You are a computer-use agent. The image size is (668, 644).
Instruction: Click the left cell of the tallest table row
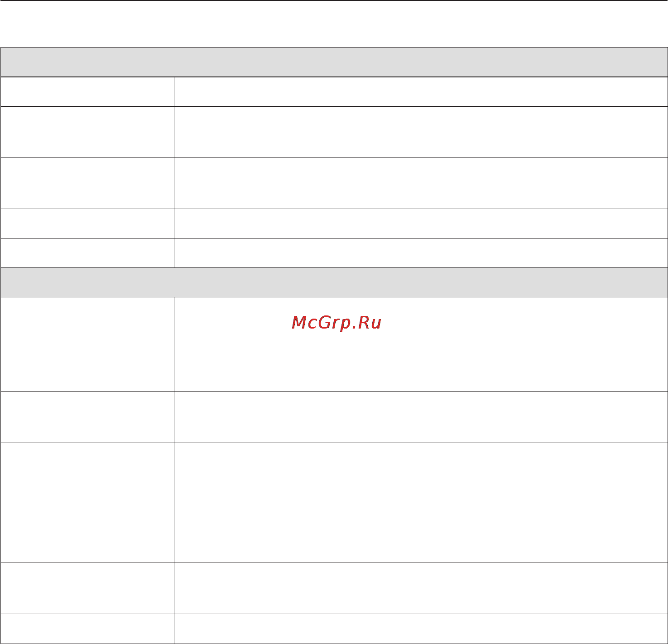point(87,503)
